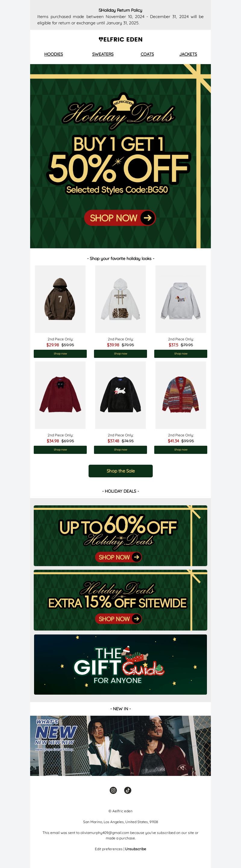The image size is (241, 868).
Task: Shop now under the leopard pocket hoodie
Action: pos(120,353)
